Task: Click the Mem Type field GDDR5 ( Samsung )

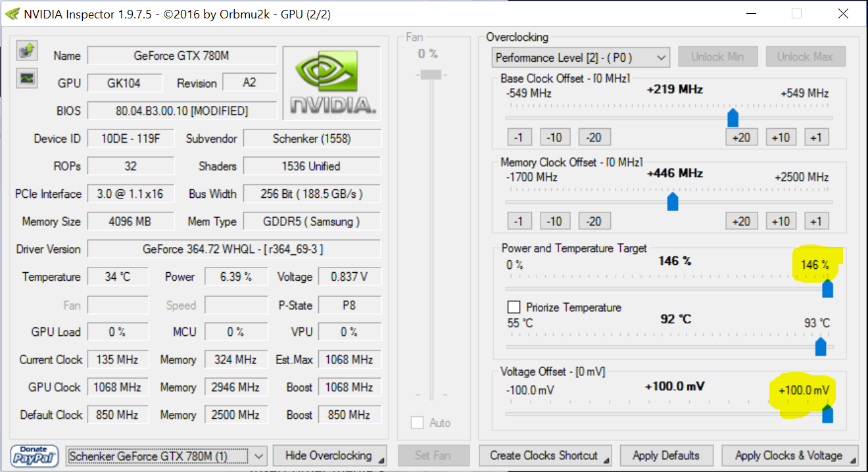Action: pyautogui.click(x=312, y=222)
